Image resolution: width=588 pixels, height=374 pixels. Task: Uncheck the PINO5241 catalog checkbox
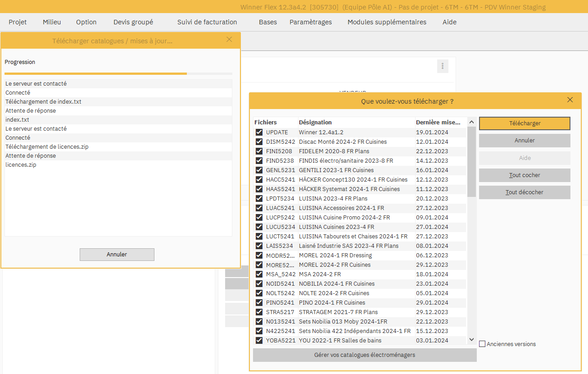pyautogui.click(x=259, y=303)
